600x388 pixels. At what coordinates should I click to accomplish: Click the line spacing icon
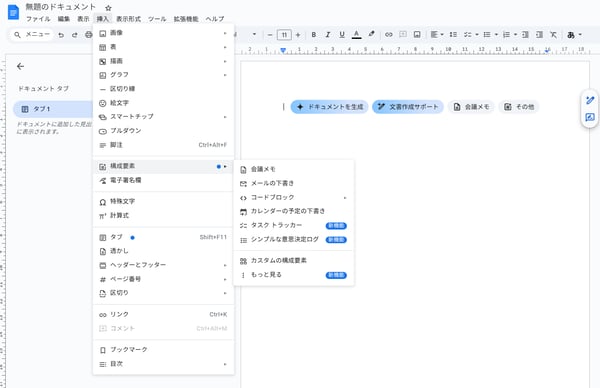(x=453, y=34)
